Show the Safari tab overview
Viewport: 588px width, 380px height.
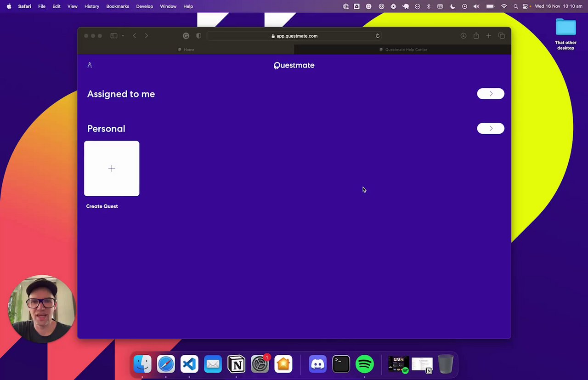(502, 36)
